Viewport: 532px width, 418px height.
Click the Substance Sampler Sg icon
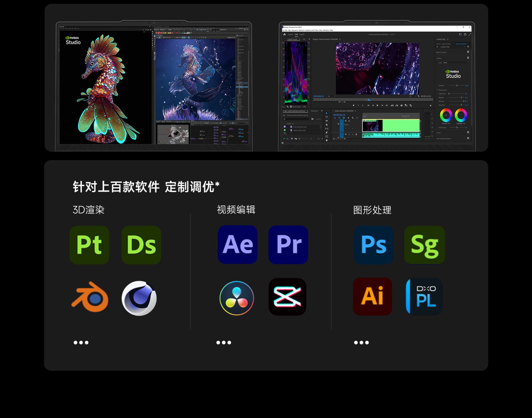(x=425, y=245)
